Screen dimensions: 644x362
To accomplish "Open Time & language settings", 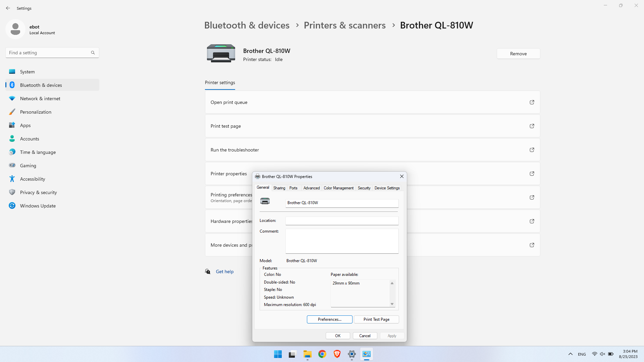I will (52, 152).
